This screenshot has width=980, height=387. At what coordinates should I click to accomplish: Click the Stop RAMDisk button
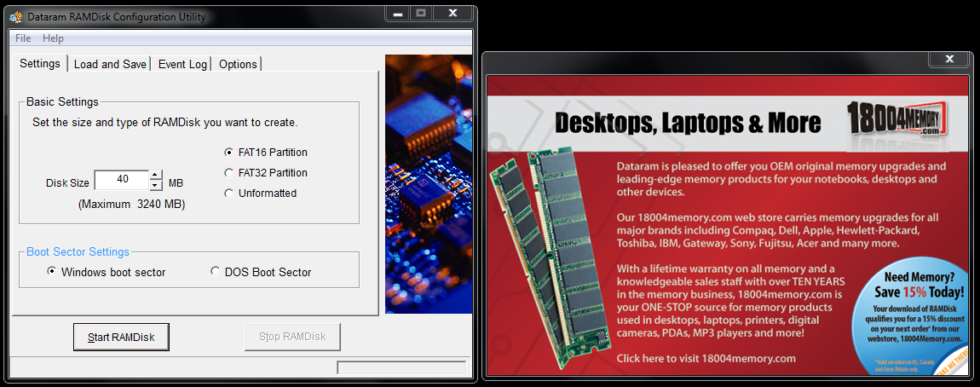(x=292, y=337)
